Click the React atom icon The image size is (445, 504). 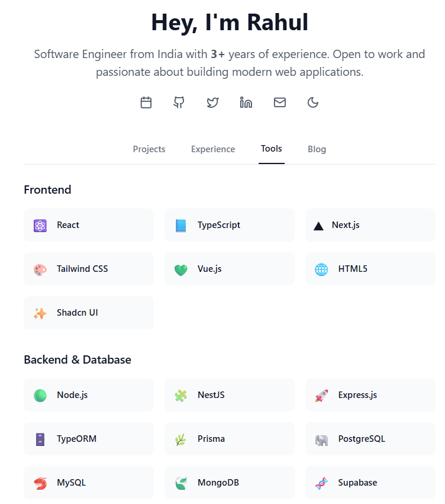tap(40, 226)
